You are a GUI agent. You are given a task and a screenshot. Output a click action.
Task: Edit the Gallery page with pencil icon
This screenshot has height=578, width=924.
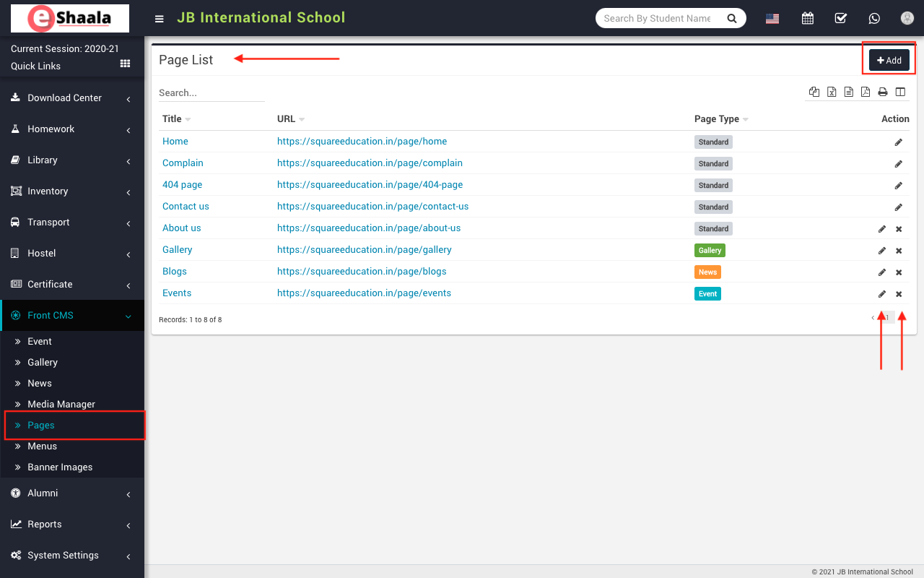pos(881,251)
